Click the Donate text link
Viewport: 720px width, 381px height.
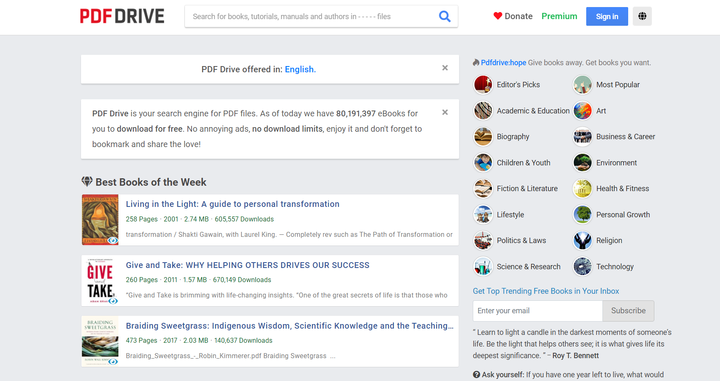pos(518,16)
